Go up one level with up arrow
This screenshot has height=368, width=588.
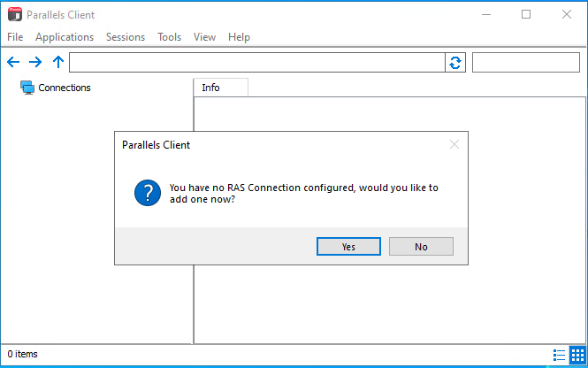point(58,62)
